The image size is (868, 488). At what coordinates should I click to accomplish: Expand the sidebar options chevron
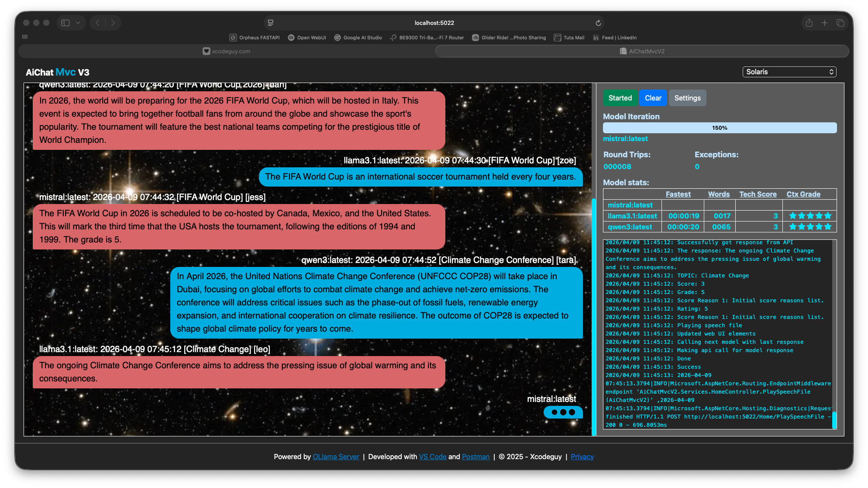click(x=78, y=23)
